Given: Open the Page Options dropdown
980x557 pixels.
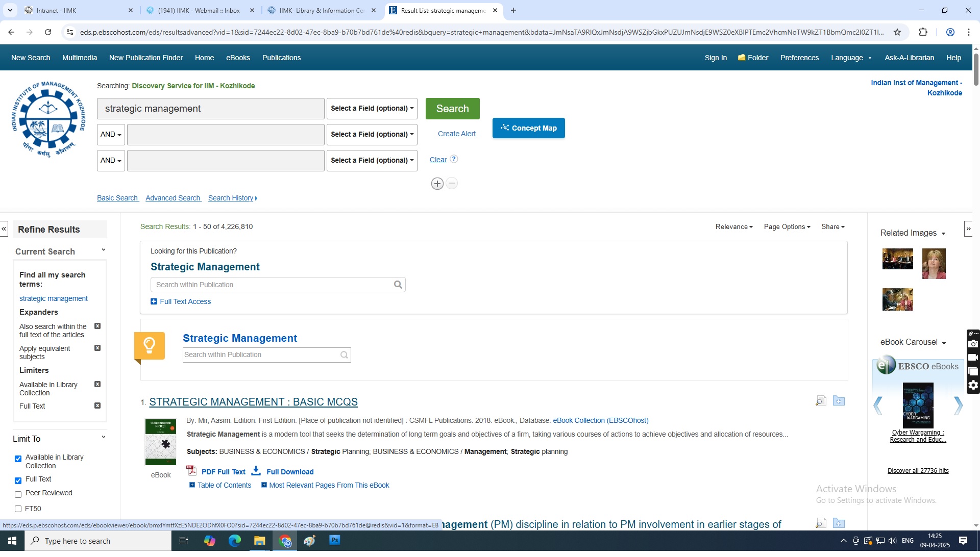Looking at the screenshot, I should [x=787, y=227].
